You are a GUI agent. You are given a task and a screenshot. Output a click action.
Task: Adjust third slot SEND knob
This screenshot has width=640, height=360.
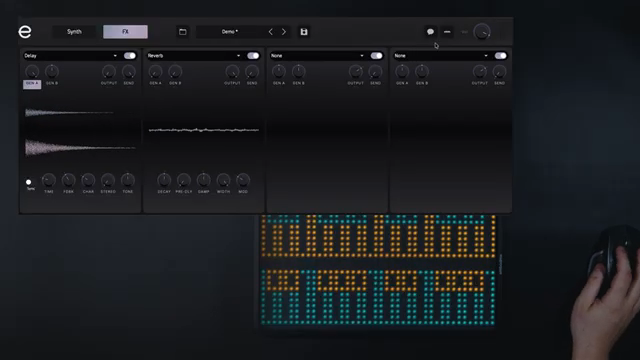(x=375, y=72)
